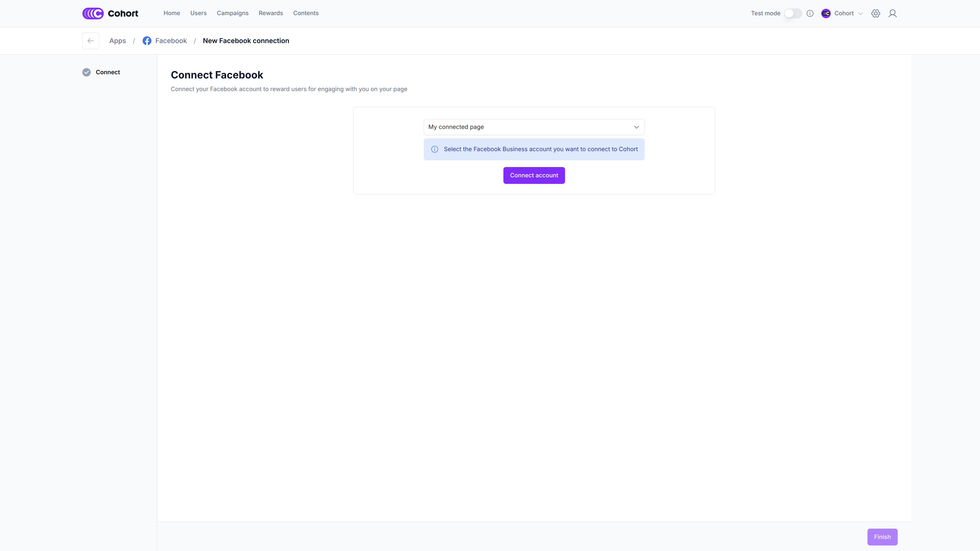Screen dimensions: 980x551
Task: Open the user profile icon
Action: click(892, 13)
